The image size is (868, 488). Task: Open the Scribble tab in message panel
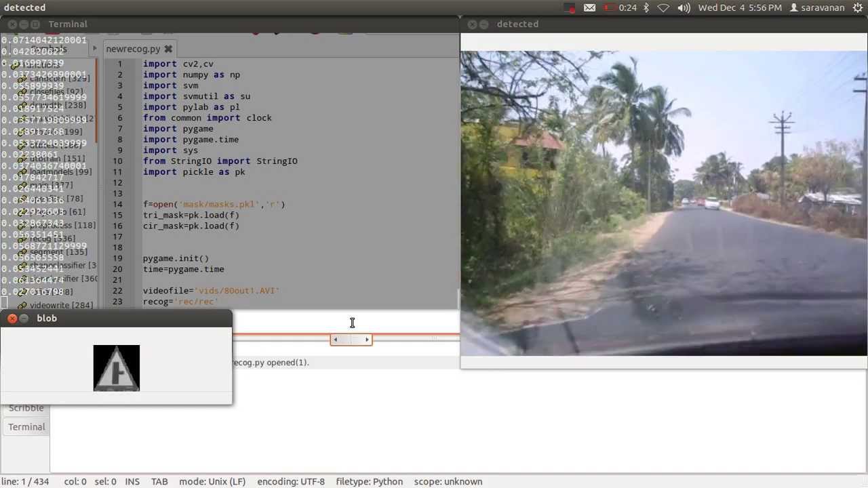click(x=26, y=408)
